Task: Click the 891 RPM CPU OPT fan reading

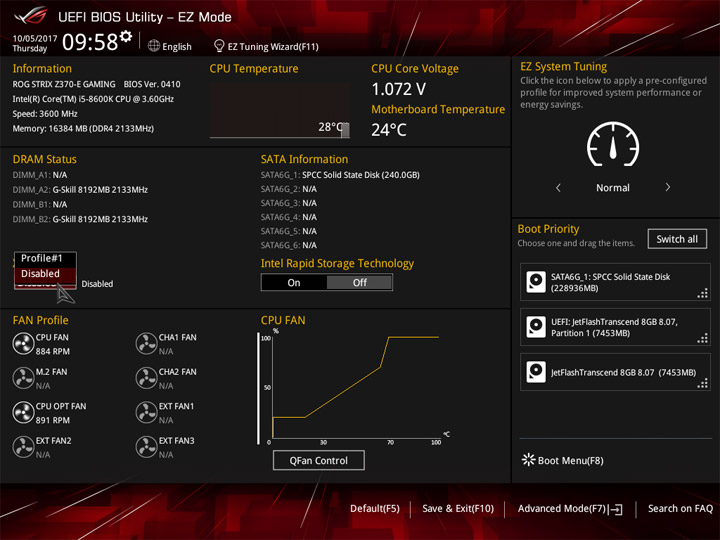Action: [x=53, y=420]
